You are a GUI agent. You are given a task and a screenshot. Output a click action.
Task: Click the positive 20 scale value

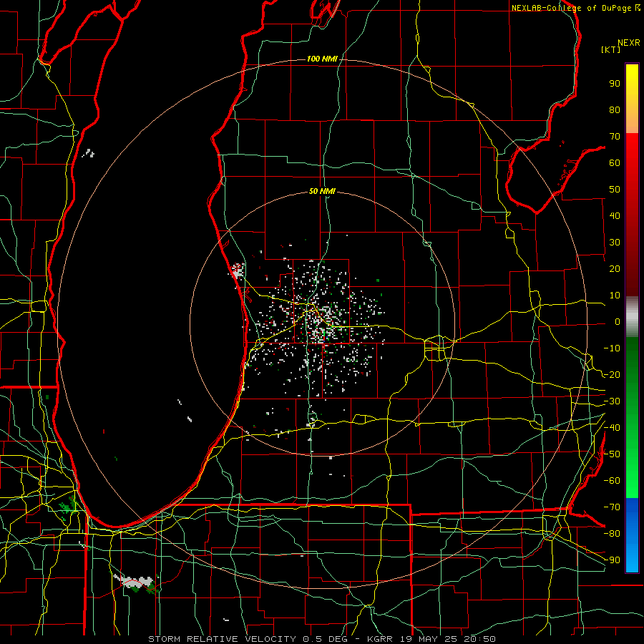(615, 269)
